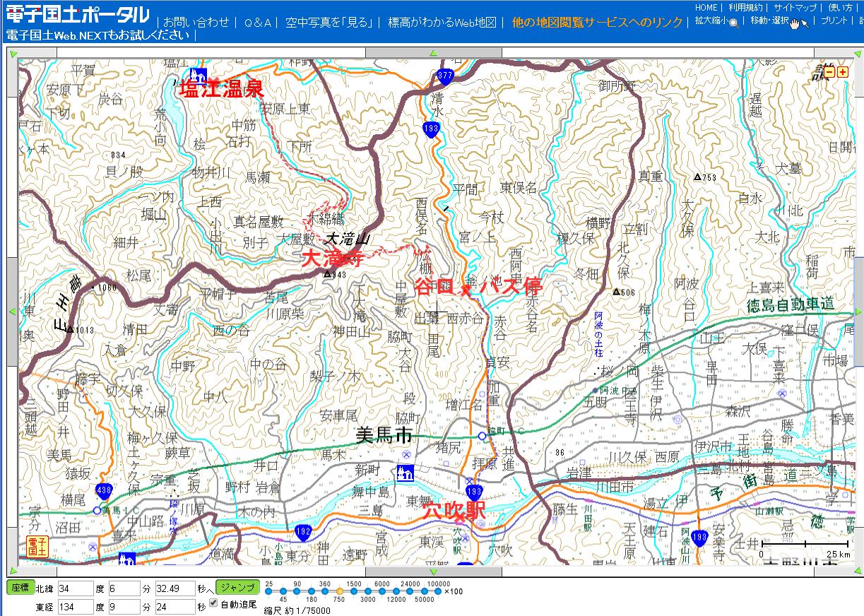
Task: Click the red 谷口バス停 map label
Action: tap(478, 286)
